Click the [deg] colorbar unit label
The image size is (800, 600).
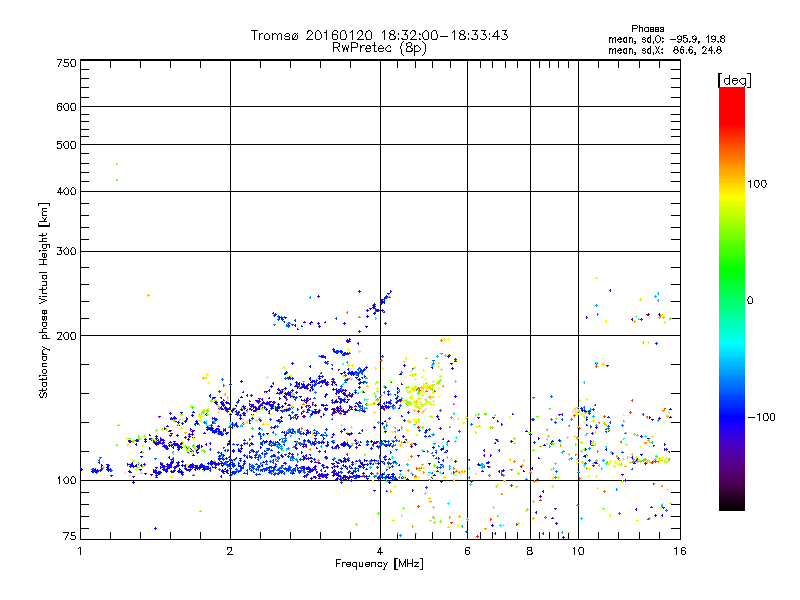[733, 79]
